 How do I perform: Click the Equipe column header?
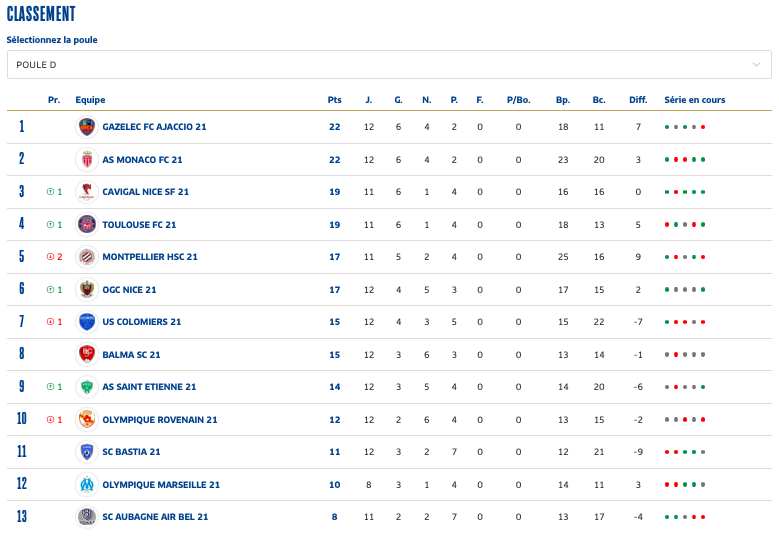tap(90, 100)
